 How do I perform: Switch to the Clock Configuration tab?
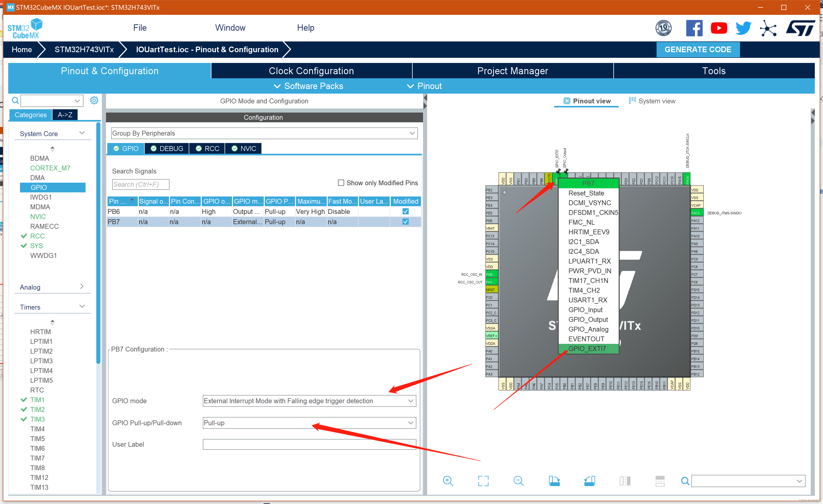pyautogui.click(x=311, y=71)
